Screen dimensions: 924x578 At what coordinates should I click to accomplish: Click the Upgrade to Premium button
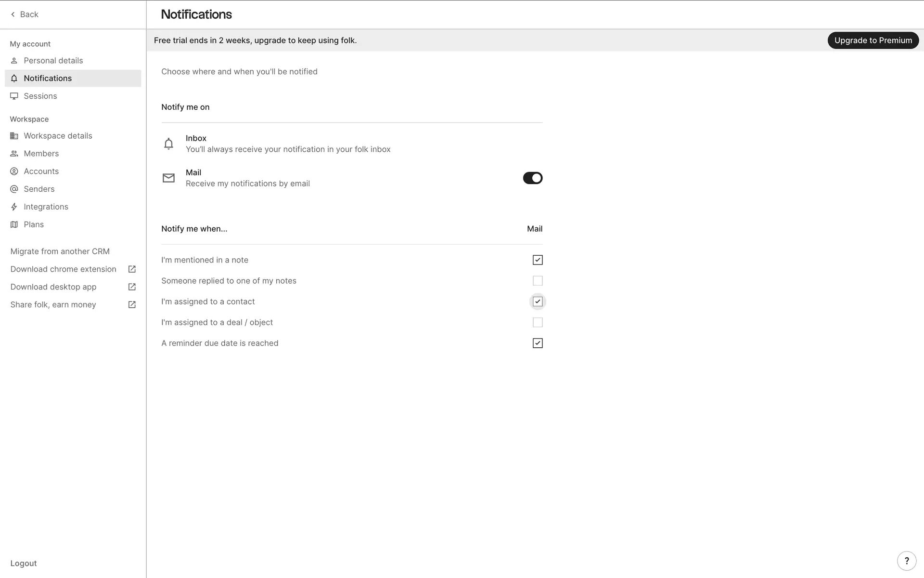tap(873, 40)
